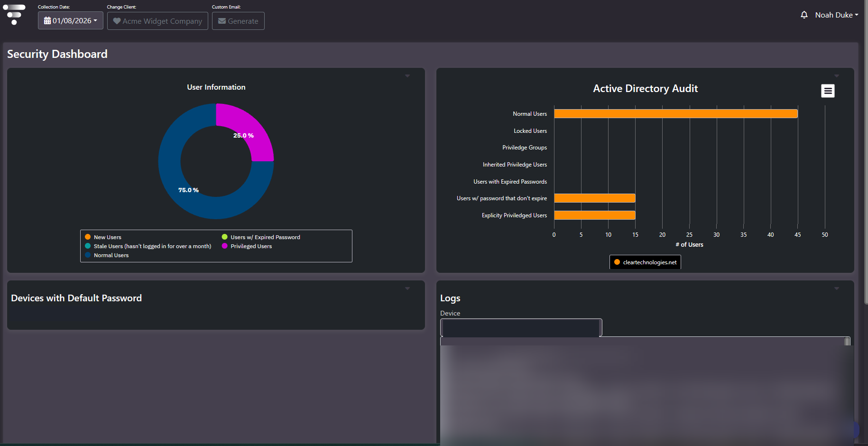Open the Collection Date dropdown 01/08/2026
The width and height of the screenshot is (868, 446).
click(71, 21)
